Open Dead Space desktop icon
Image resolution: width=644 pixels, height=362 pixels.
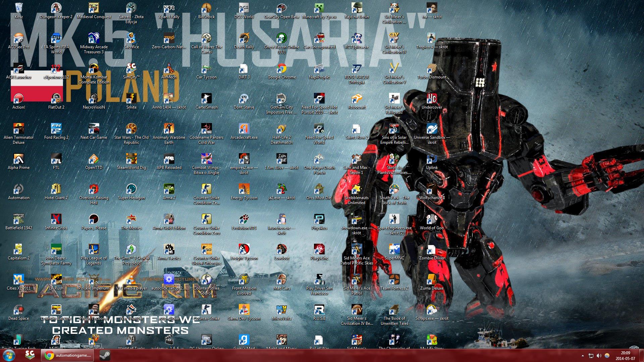coord(19,312)
